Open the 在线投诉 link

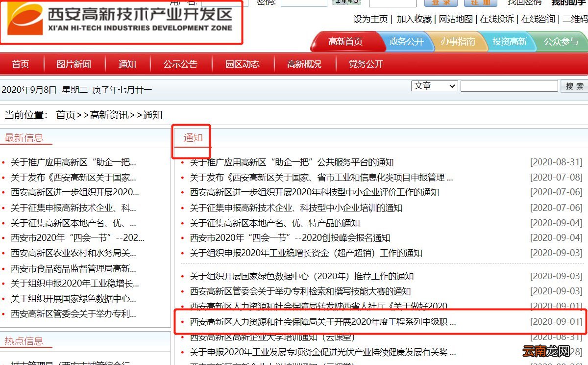[x=497, y=19]
